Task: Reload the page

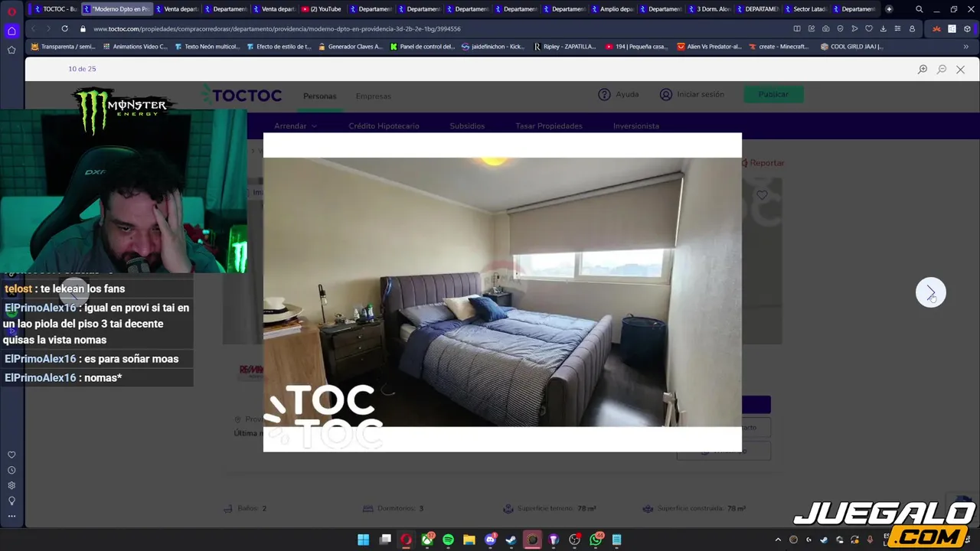Action: click(x=64, y=28)
